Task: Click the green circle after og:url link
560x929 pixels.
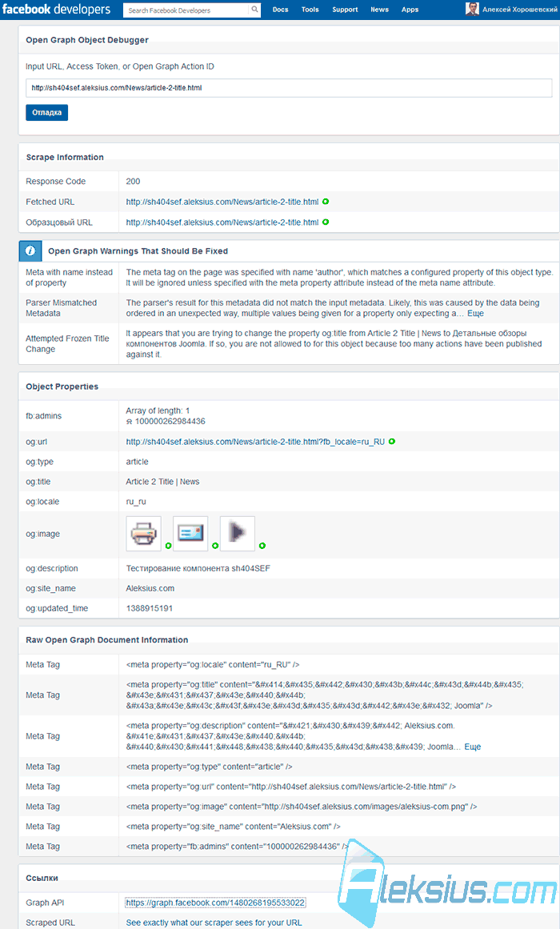Action: pyautogui.click(x=392, y=442)
